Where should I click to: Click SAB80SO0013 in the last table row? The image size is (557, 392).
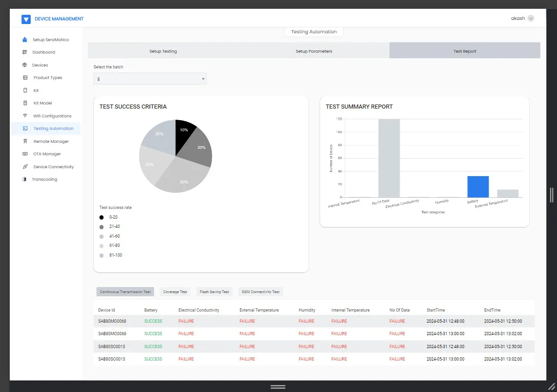point(111,359)
